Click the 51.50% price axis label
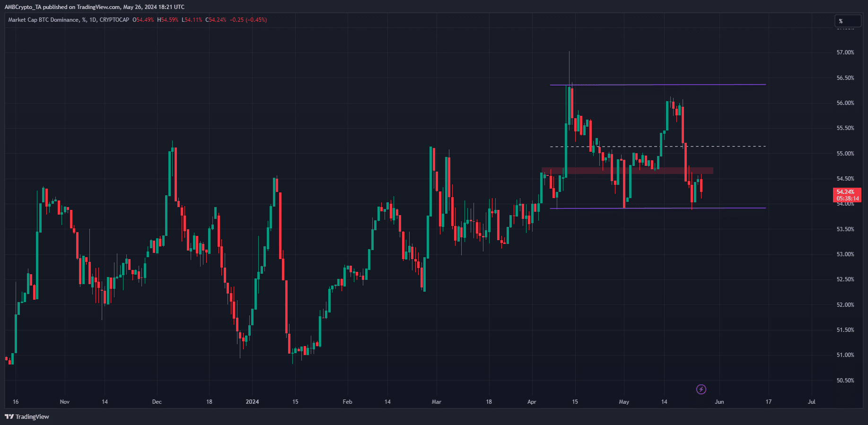This screenshot has height=425, width=868. 845,330
